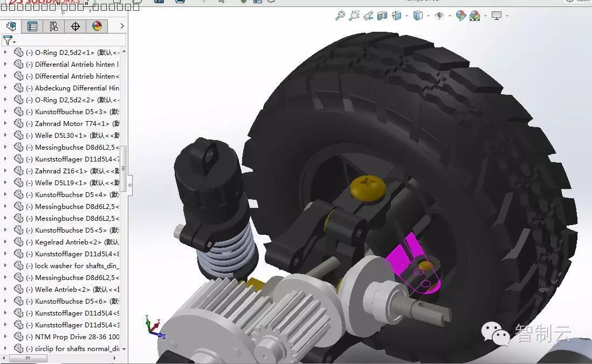Click the tree scrollbar down arrow
Screen dimensions: 592x364
pos(124,349)
